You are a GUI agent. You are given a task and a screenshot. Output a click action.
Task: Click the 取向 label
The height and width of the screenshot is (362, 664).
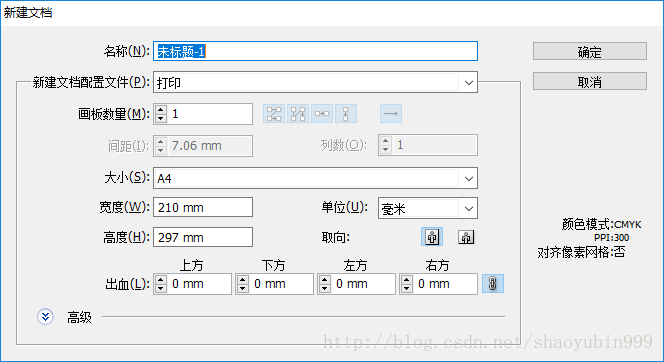pos(335,238)
